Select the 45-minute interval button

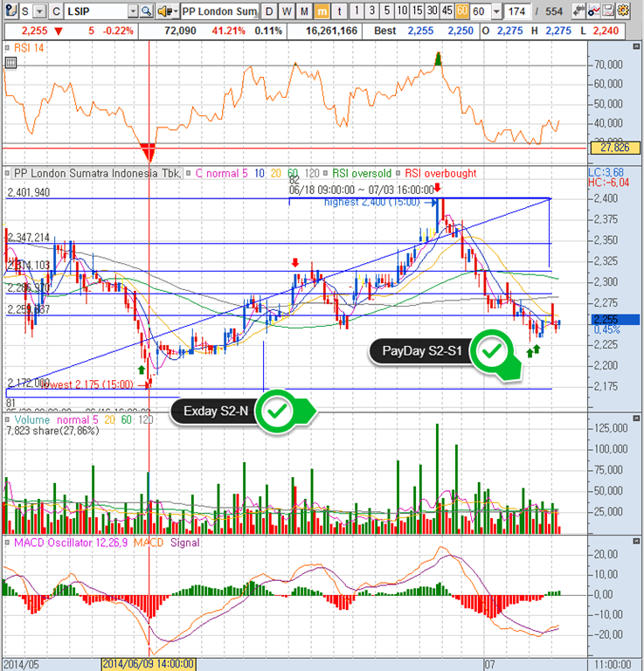[x=447, y=10]
